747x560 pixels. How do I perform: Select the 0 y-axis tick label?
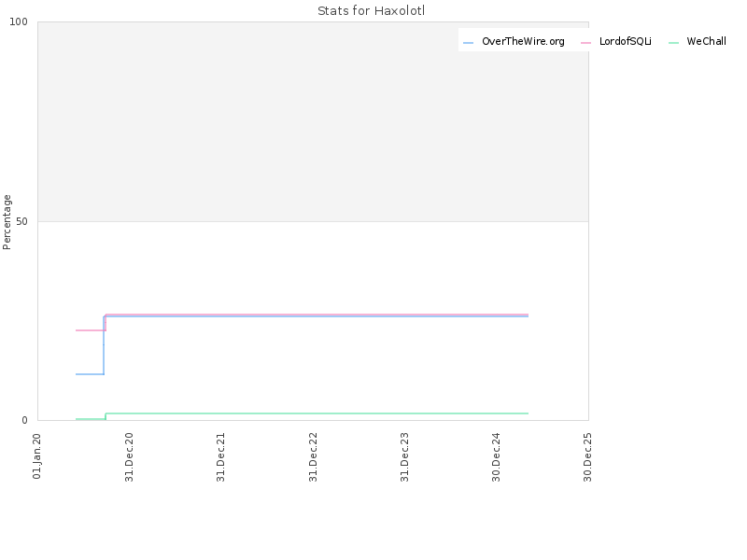click(25, 420)
